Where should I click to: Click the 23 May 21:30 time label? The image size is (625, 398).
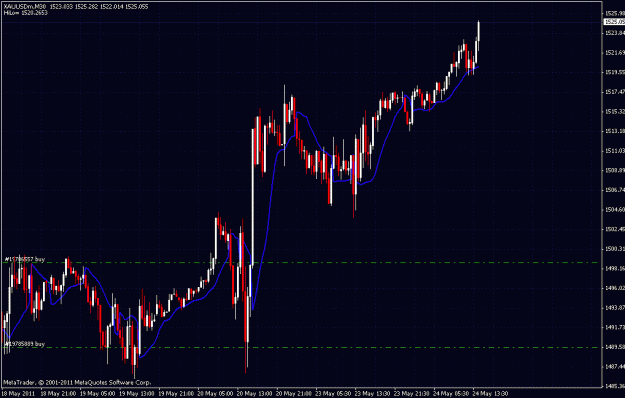(411, 394)
